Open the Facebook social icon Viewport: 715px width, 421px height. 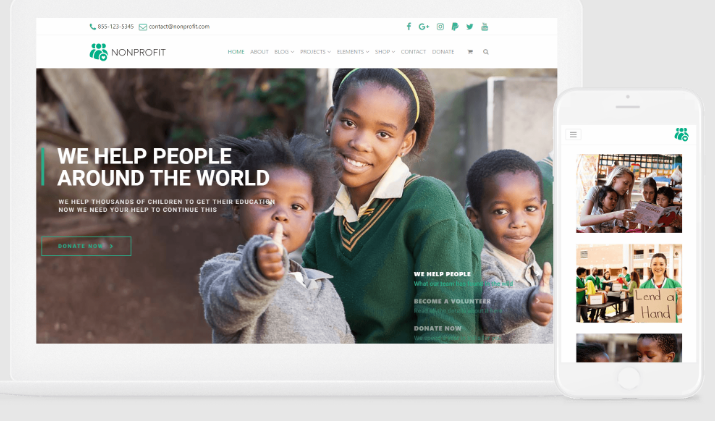(x=409, y=26)
